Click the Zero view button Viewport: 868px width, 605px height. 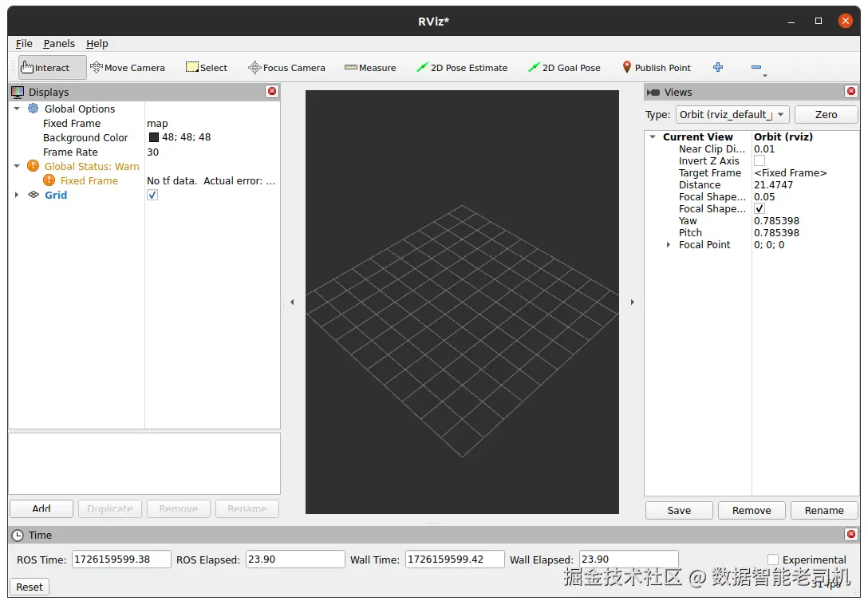[x=826, y=115]
